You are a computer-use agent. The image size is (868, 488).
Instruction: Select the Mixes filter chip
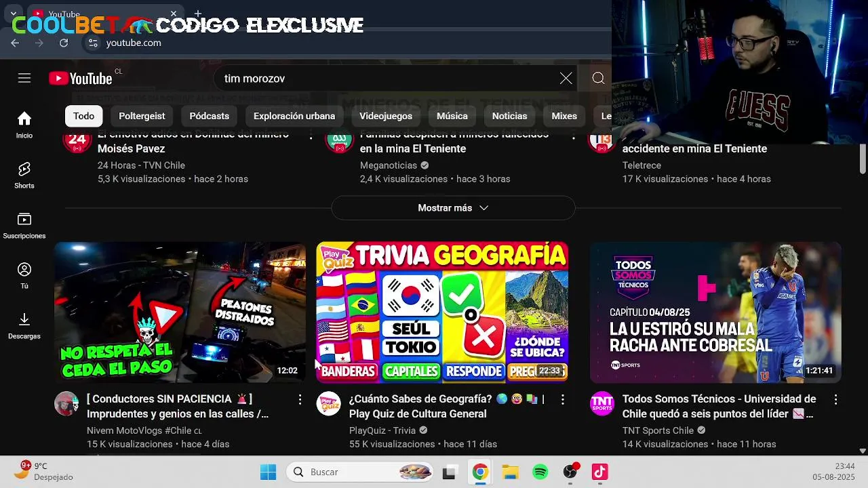pos(564,116)
